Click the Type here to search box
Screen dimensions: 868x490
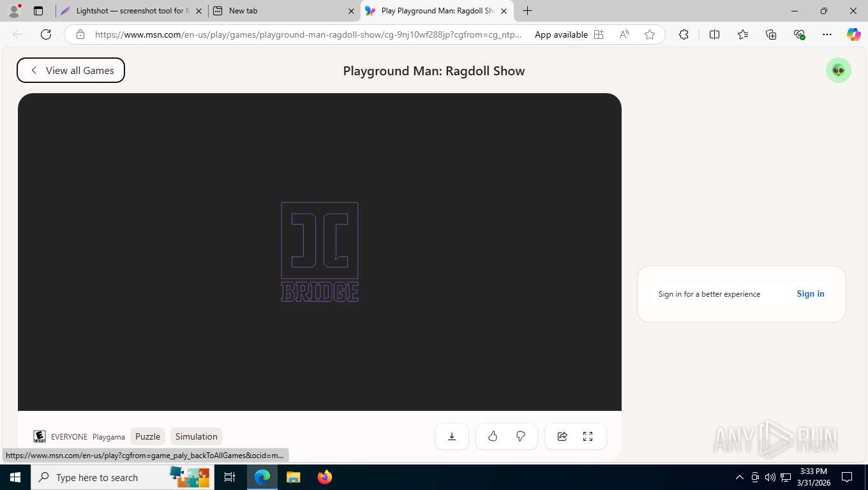[x=123, y=477]
